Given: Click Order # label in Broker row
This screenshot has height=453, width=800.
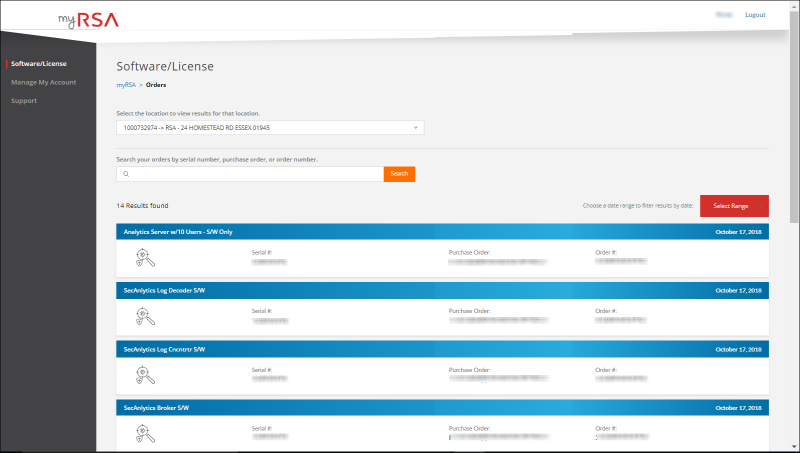Looking at the screenshot, I should coord(606,429).
